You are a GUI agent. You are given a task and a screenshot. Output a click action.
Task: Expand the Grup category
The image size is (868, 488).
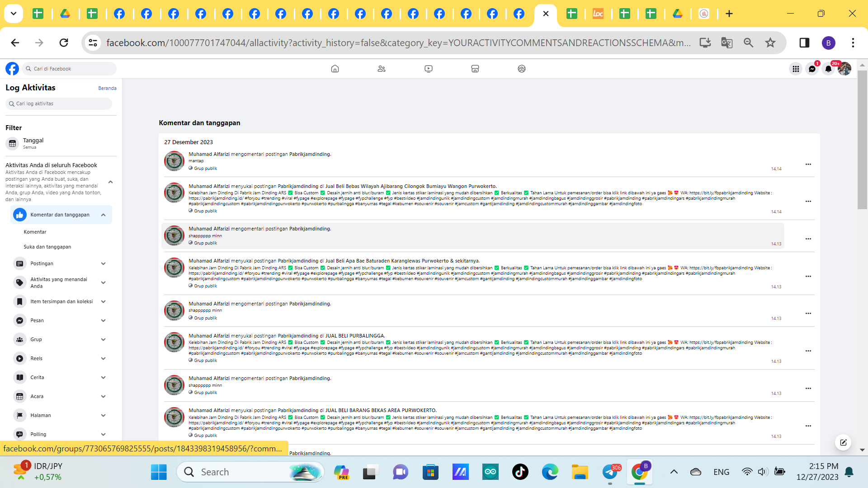103,339
